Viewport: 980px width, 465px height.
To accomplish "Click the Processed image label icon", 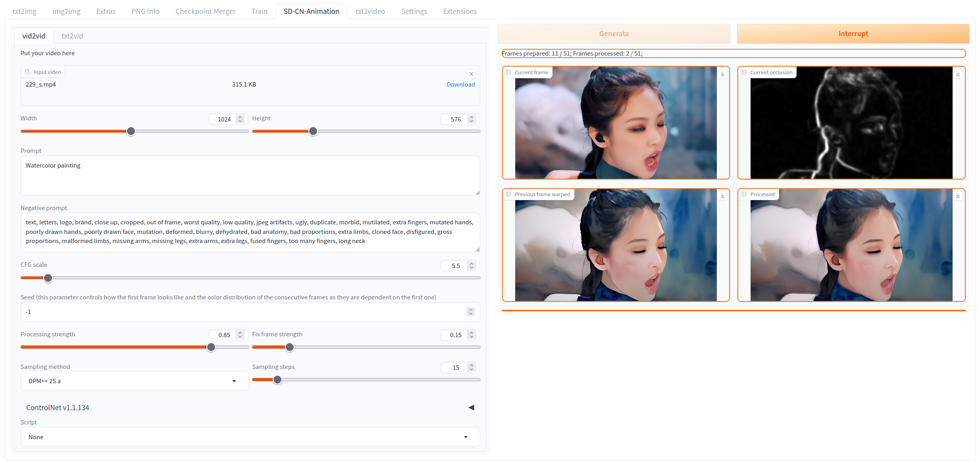I will pyautogui.click(x=744, y=194).
